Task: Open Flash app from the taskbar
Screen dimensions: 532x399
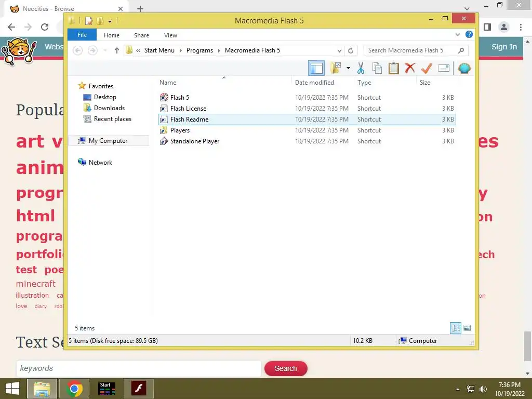Action: (138, 389)
